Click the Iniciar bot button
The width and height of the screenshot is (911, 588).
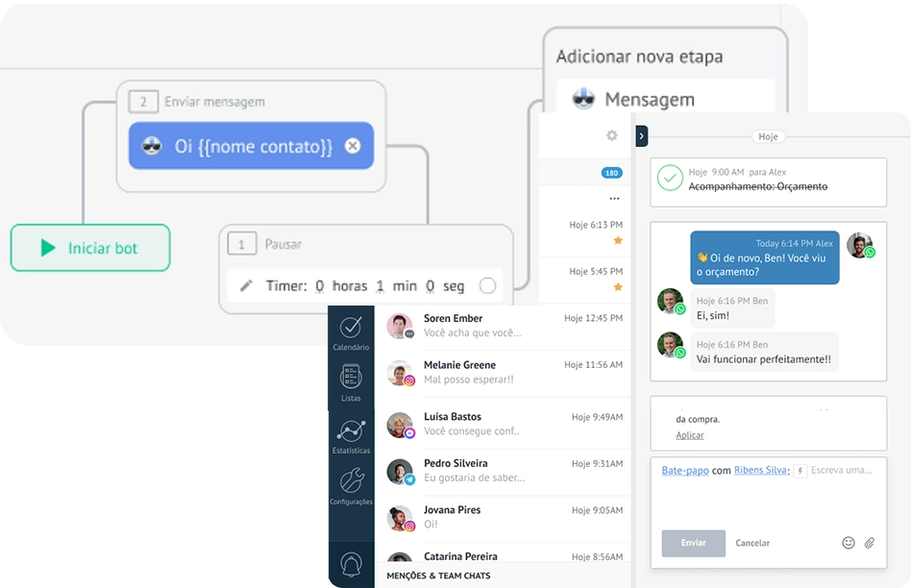pos(90,248)
